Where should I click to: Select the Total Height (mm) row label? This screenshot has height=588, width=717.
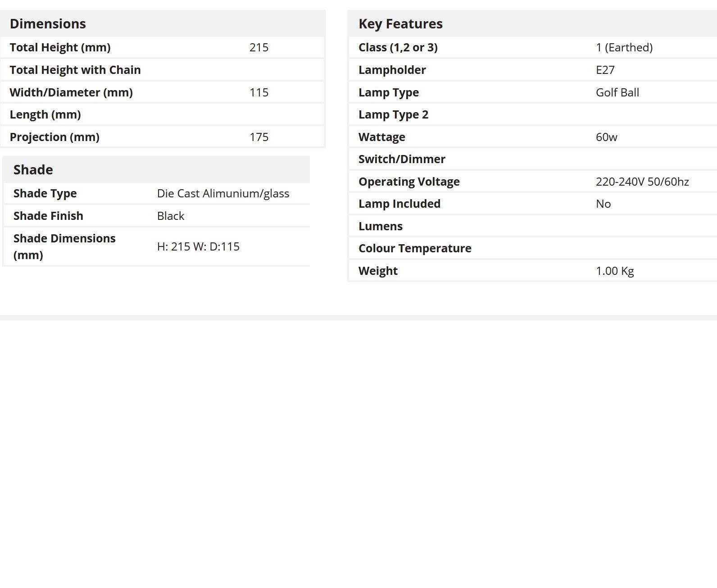tap(60, 47)
